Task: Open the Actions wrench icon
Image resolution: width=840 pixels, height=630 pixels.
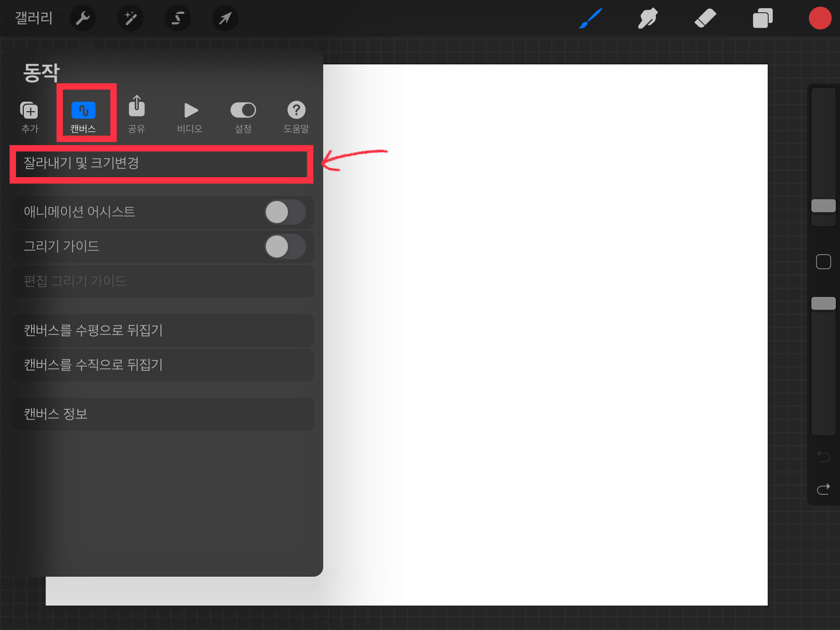Action: click(x=83, y=18)
